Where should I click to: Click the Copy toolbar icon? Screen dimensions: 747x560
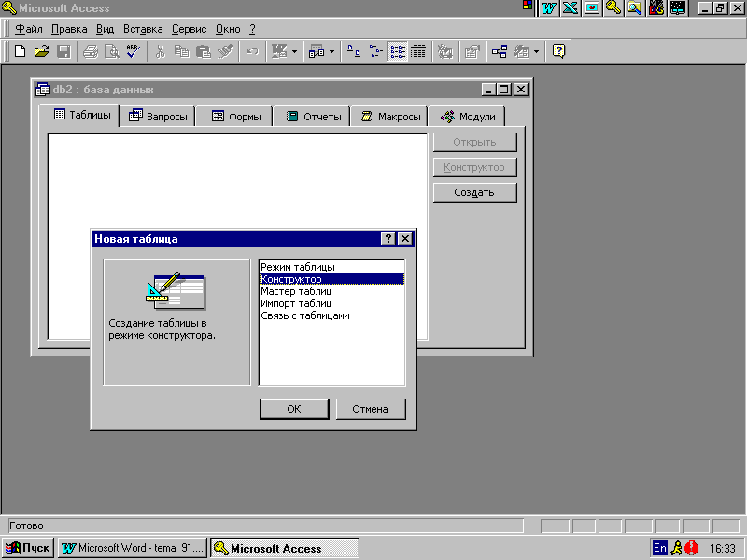click(181, 51)
